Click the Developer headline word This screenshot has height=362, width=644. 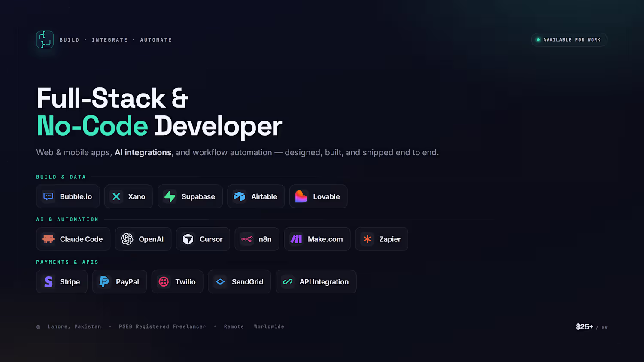218,127
